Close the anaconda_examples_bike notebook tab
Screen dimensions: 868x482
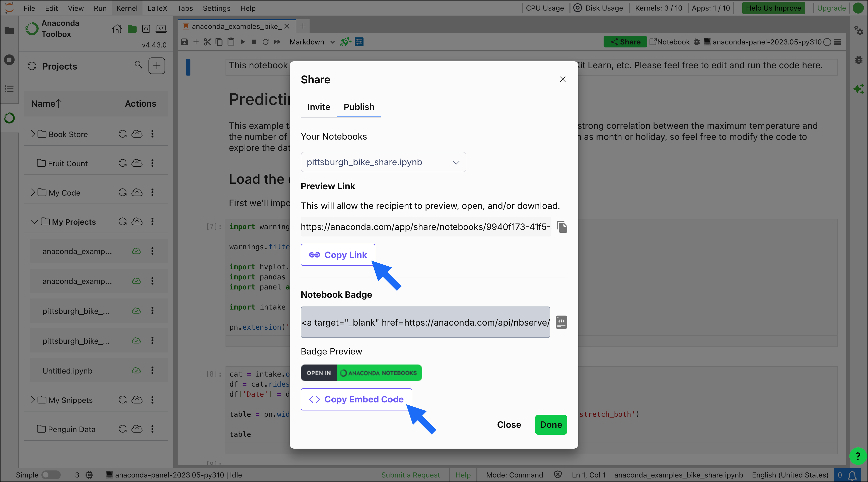coord(287,26)
